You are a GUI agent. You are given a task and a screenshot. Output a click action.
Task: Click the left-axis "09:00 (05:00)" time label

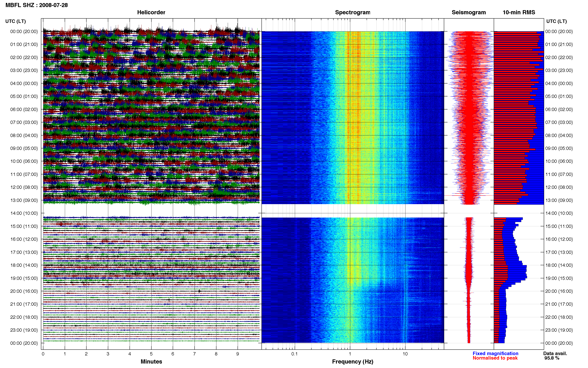pos(24,148)
